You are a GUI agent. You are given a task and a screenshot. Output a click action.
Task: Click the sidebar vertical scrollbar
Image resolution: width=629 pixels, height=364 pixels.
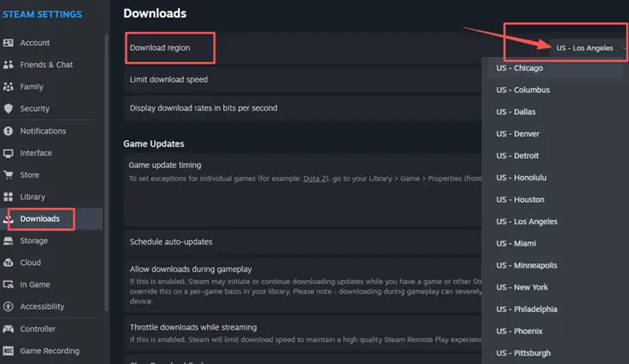(x=107, y=173)
